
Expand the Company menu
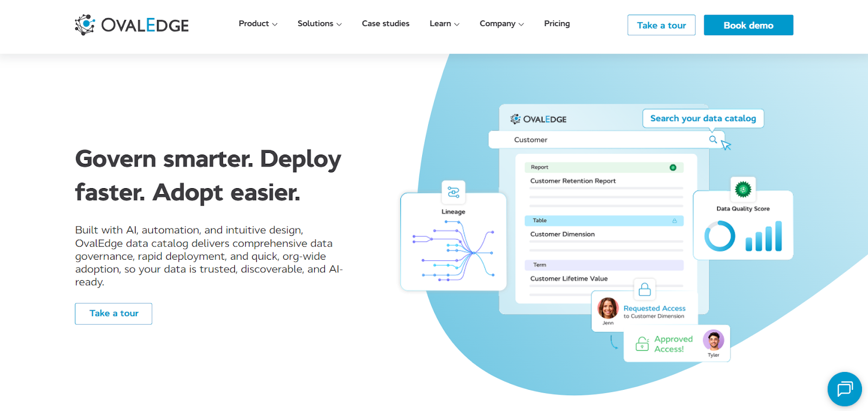click(x=502, y=23)
